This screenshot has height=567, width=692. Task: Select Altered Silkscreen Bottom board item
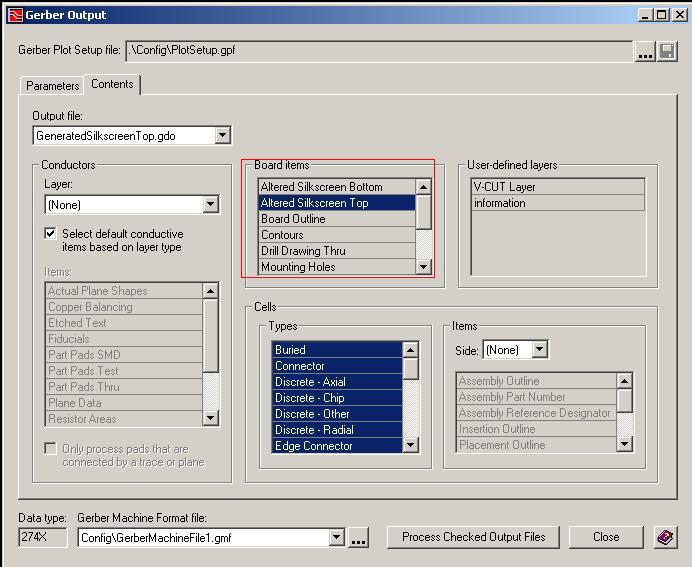(x=337, y=187)
